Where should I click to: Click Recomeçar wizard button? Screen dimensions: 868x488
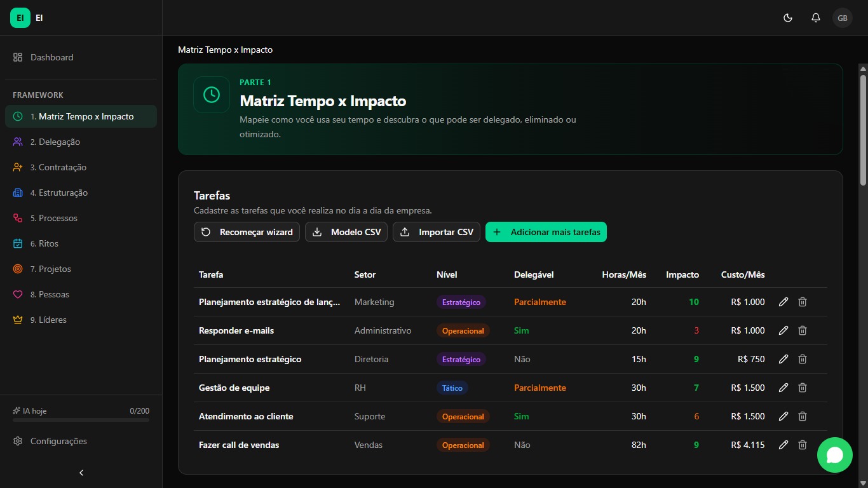click(247, 232)
